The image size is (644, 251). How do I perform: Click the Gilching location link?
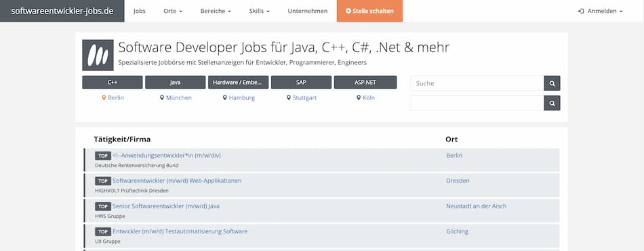pyautogui.click(x=457, y=231)
